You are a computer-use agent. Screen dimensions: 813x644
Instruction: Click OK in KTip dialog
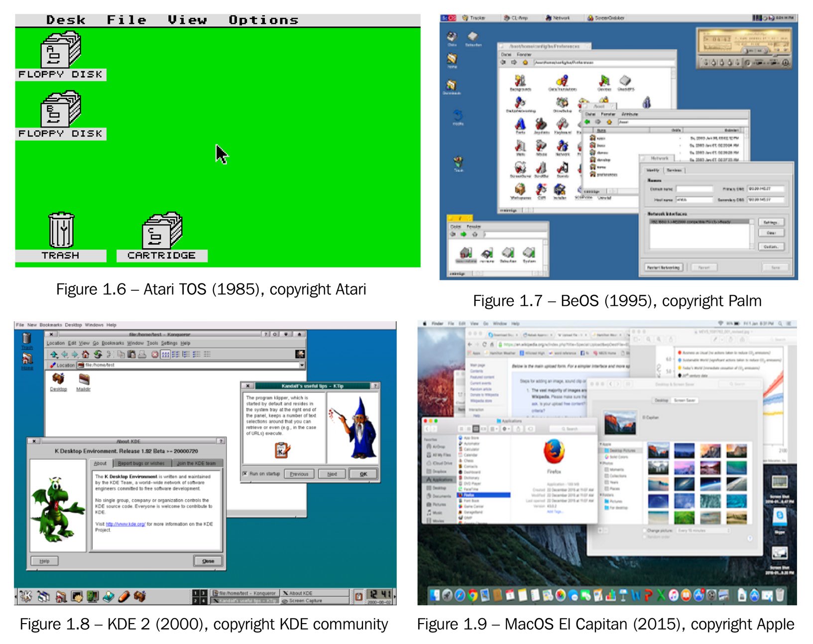click(x=363, y=474)
